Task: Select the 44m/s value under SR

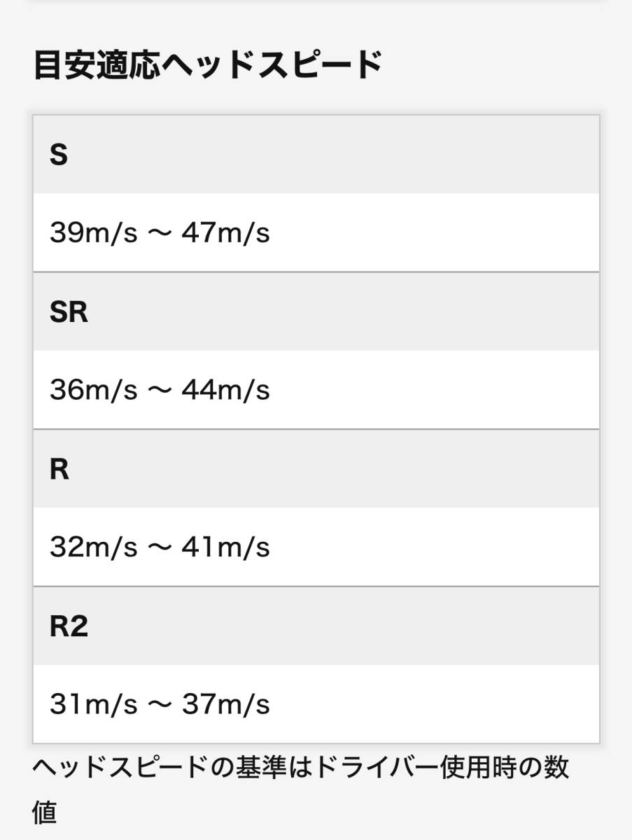Action: click(x=225, y=390)
